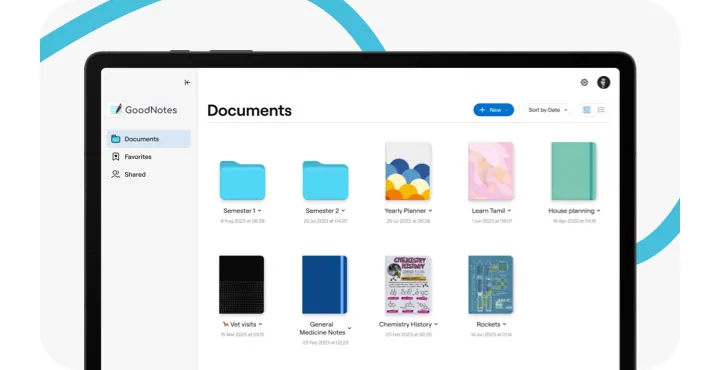Viewport: 720px width, 370px height.
Task: Open settings via the gear icon
Action: (584, 83)
